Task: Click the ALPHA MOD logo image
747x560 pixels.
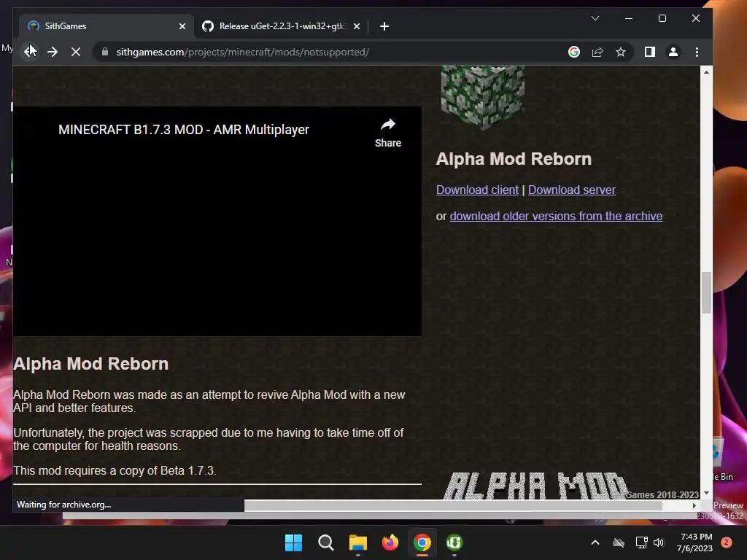Action: (535, 485)
